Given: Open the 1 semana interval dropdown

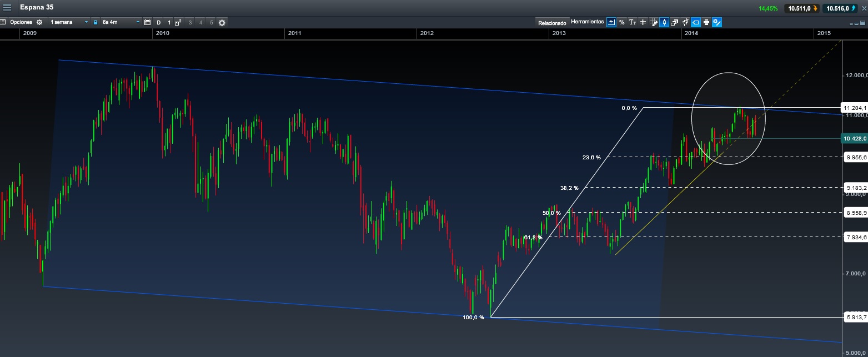Looking at the screenshot, I should (x=69, y=22).
